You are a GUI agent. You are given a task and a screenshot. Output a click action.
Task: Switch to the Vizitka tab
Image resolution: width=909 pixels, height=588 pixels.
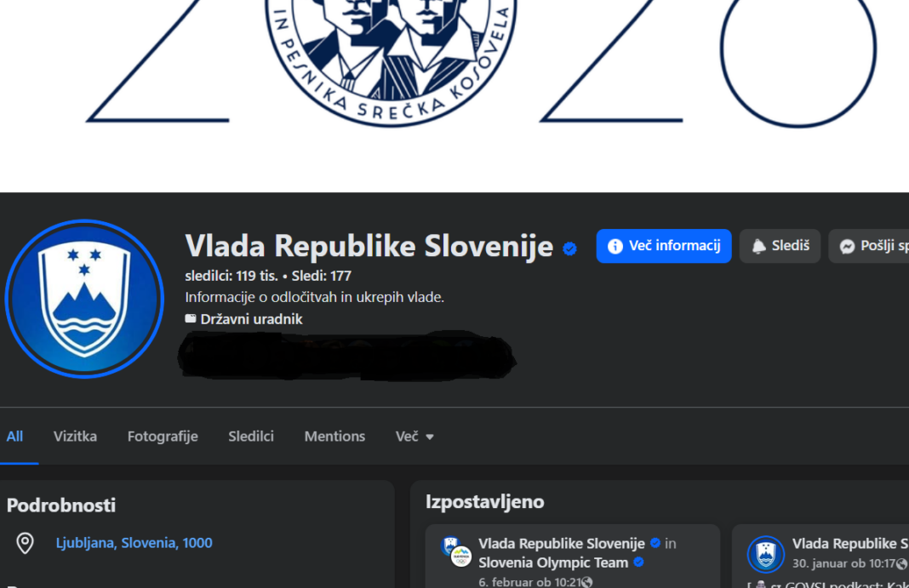[x=76, y=437]
